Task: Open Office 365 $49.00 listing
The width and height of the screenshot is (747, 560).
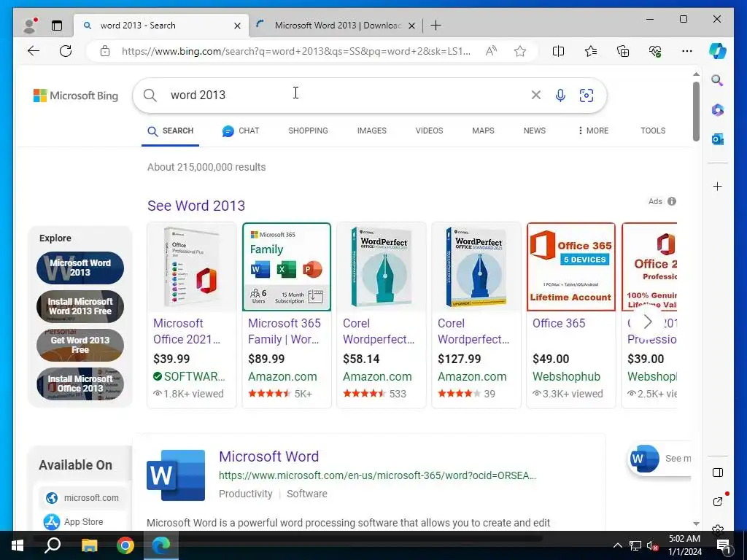Action: 570,315
